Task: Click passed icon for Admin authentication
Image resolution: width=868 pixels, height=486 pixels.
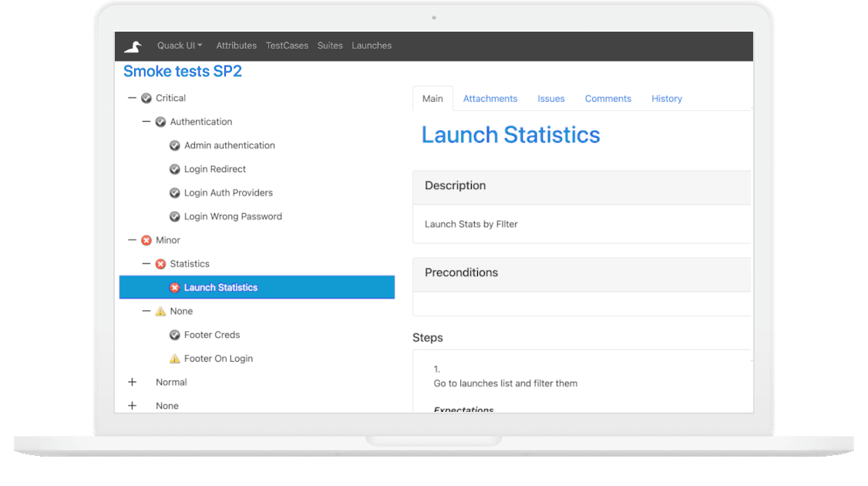Action: (x=175, y=146)
